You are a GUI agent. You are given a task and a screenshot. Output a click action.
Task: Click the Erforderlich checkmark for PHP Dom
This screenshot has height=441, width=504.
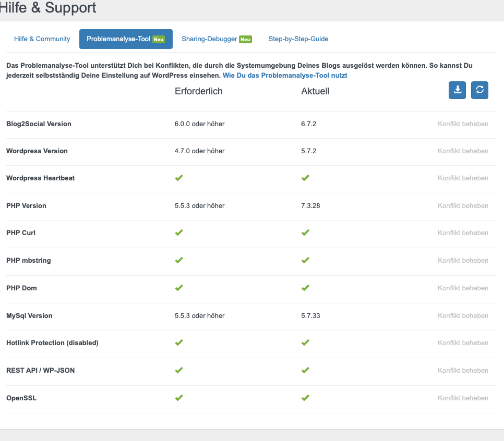[179, 288]
